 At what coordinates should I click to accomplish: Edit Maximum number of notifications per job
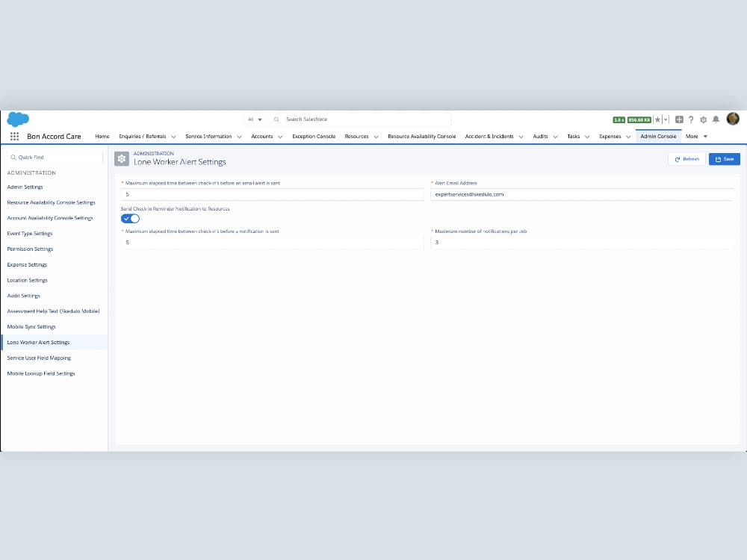pos(582,243)
